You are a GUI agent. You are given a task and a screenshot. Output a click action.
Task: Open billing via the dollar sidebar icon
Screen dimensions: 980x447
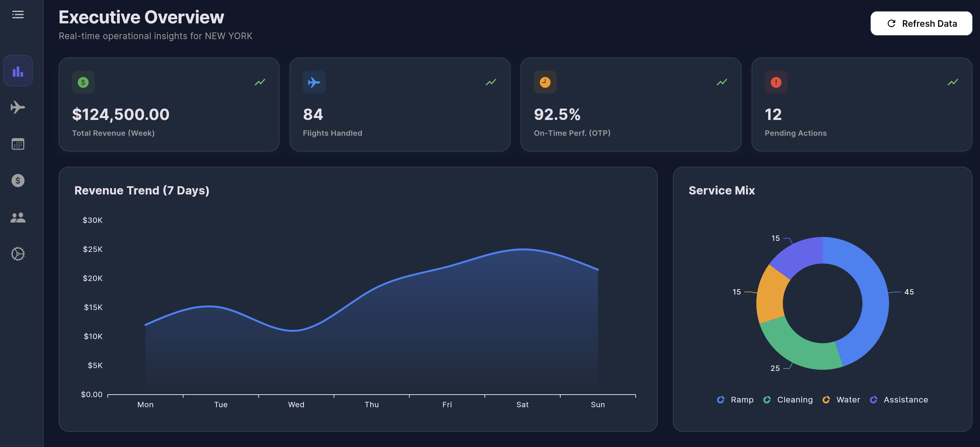(x=18, y=181)
